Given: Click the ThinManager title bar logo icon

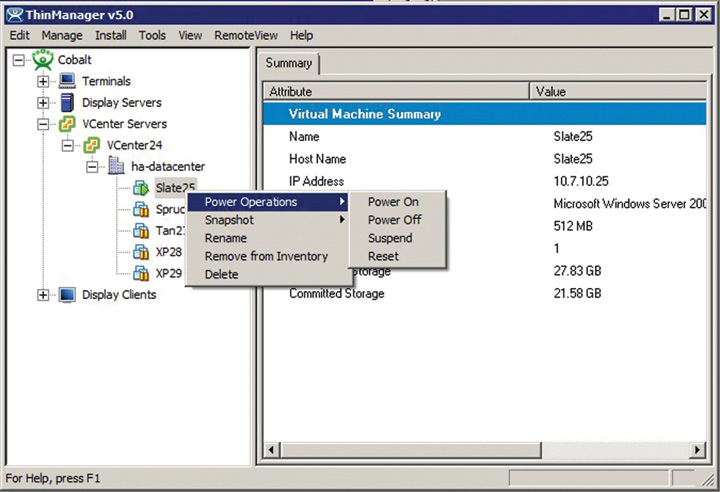Looking at the screenshot, I should coord(15,15).
